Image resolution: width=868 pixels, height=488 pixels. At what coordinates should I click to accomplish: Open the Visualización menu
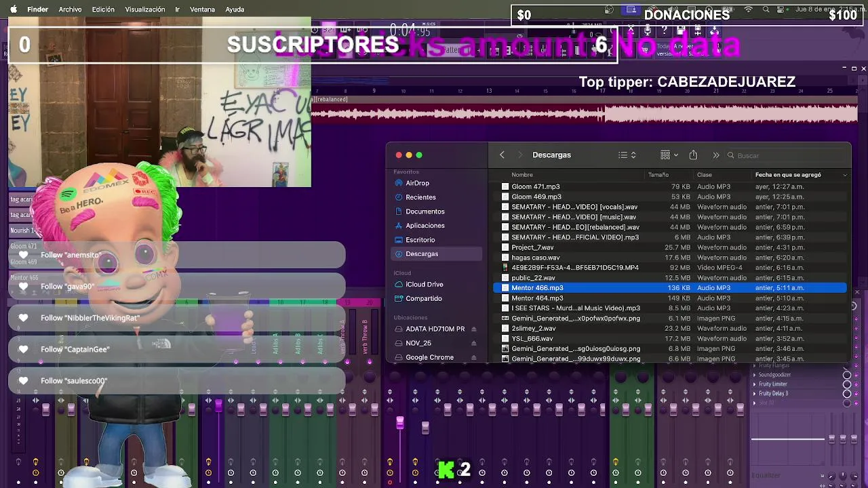coord(145,9)
